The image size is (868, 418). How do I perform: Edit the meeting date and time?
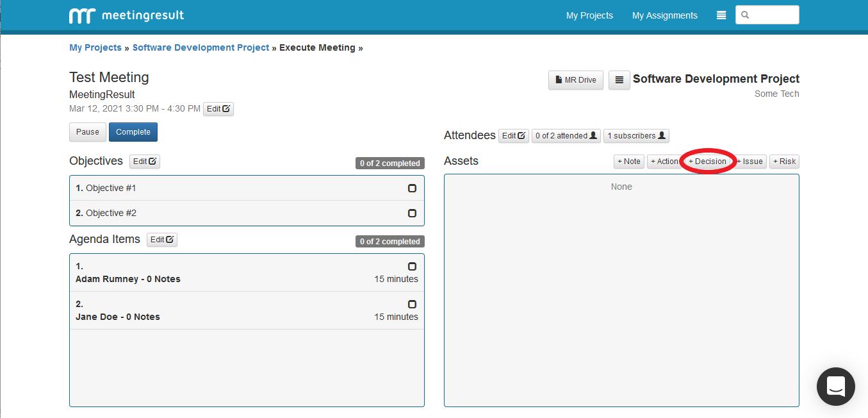[218, 109]
